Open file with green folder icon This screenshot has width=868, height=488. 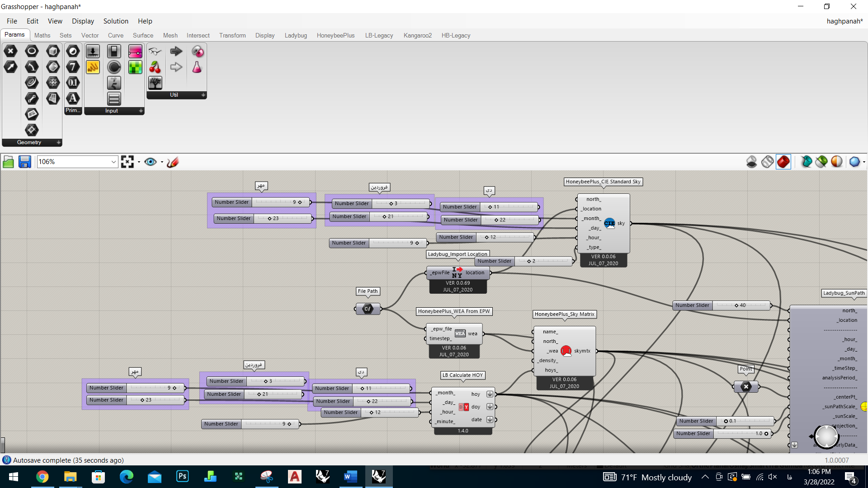(8, 162)
